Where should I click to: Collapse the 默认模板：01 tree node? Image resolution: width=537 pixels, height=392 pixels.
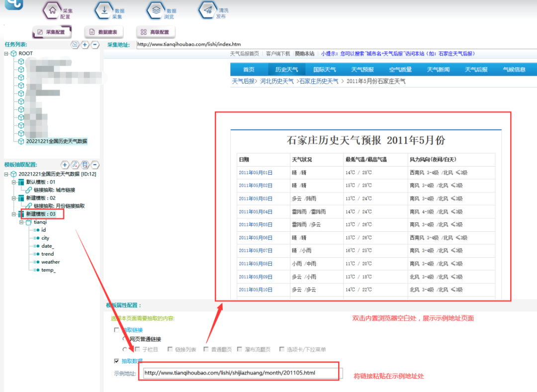tap(13, 182)
